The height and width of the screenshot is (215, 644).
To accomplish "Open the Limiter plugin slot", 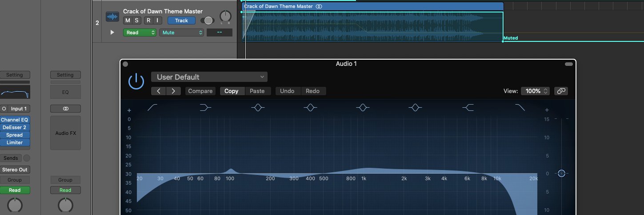I will pyautogui.click(x=15, y=142).
